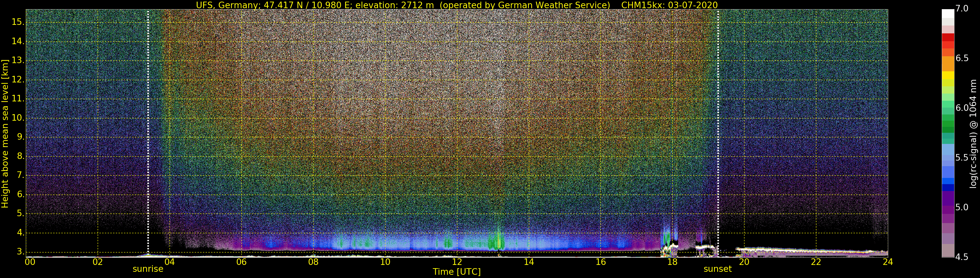
Task: Click the '10.' height tick label
Action: tap(18, 118)
